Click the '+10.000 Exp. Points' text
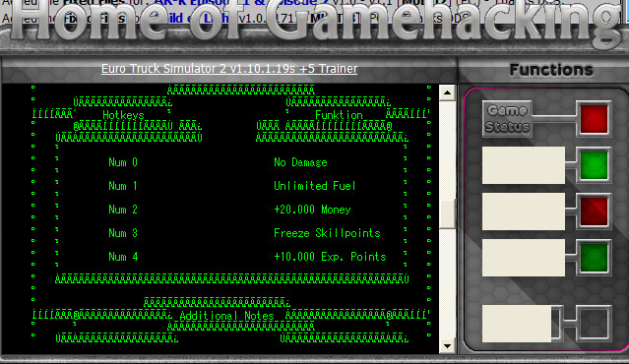The height and width of the screenshot is (364, 629). click(330, 257)
